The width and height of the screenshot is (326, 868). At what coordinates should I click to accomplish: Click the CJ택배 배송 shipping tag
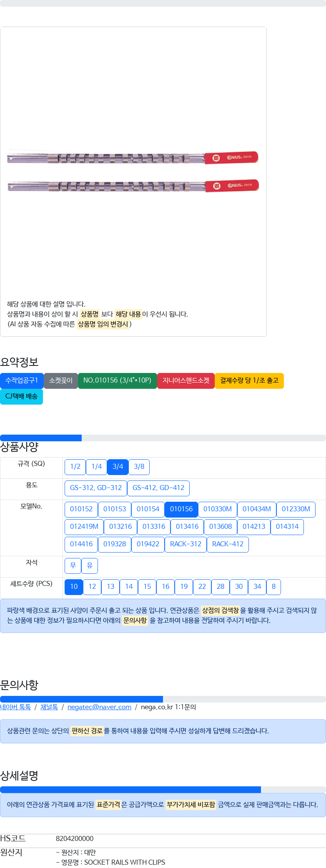[x=21, y=396]
